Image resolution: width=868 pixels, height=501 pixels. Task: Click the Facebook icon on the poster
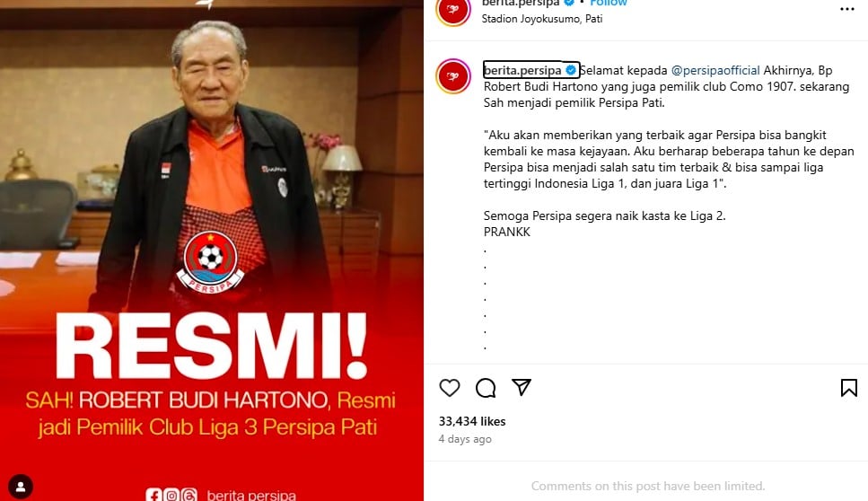(x=153, y=495)
